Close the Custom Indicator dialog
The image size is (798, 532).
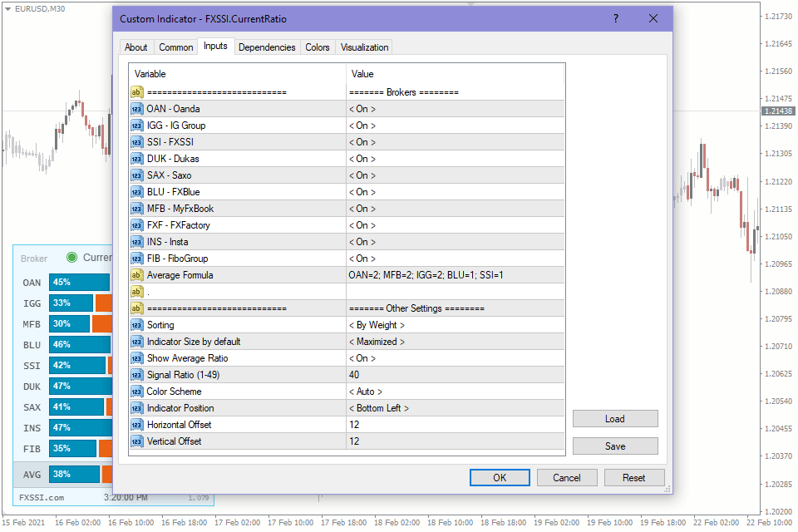pyautogui.click(x=653, y=19)
